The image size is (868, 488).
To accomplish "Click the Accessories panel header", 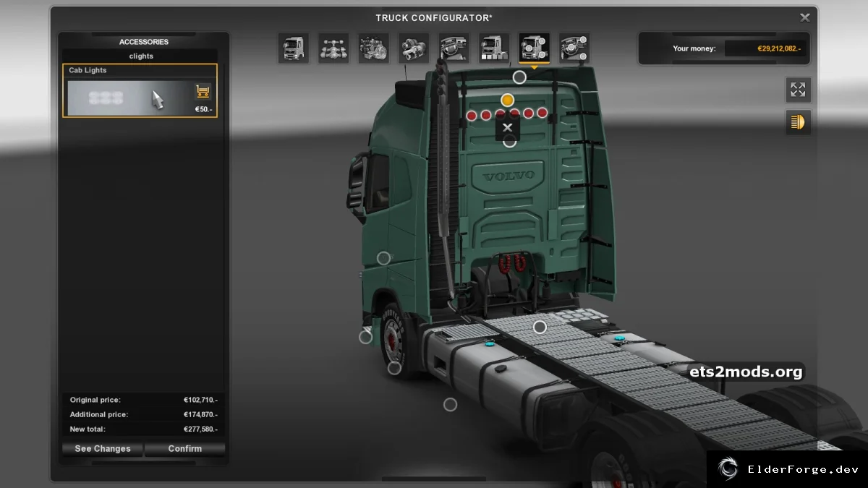I will [144, 42].
